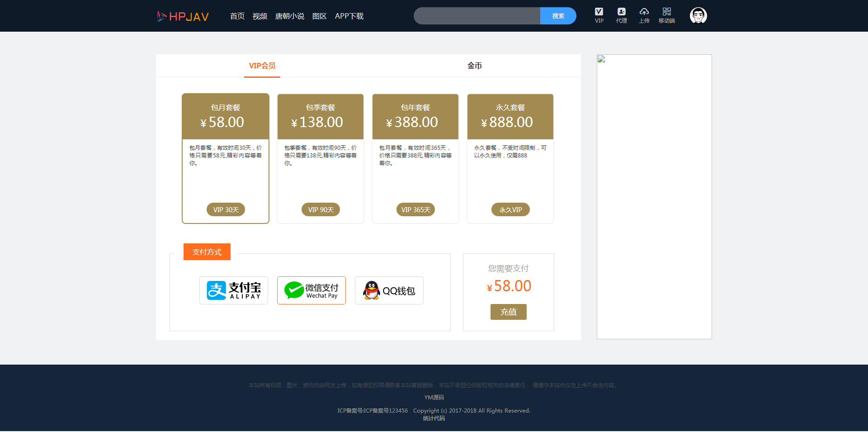Click the 搜索 search button
Viewport: 868px width, 432px height.
coord(558,16)
